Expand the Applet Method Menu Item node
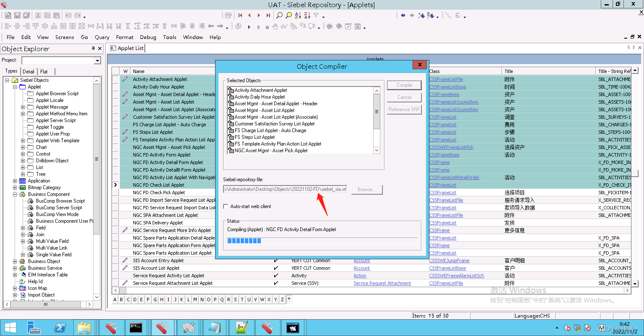Viewport: 644px width, 336px height. [x=23, y=114]
